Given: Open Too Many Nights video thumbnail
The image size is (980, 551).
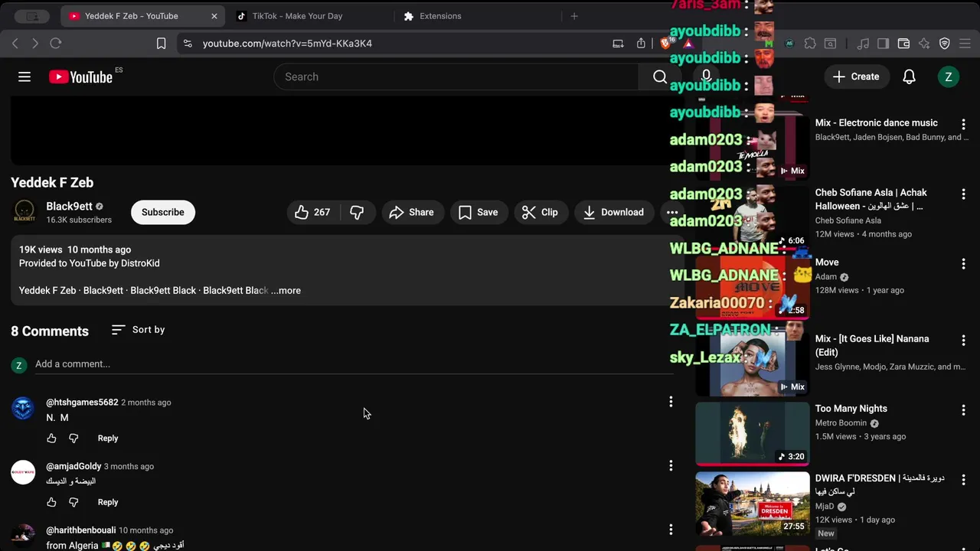Looking at the screenshot, I should coord(752,433).
